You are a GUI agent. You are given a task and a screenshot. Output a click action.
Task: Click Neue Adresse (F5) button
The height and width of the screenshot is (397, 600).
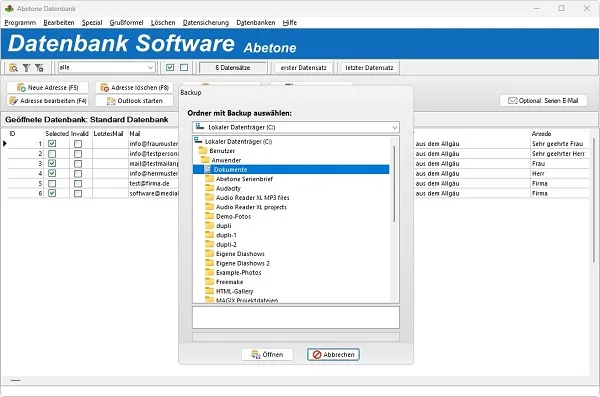[47, 88]
